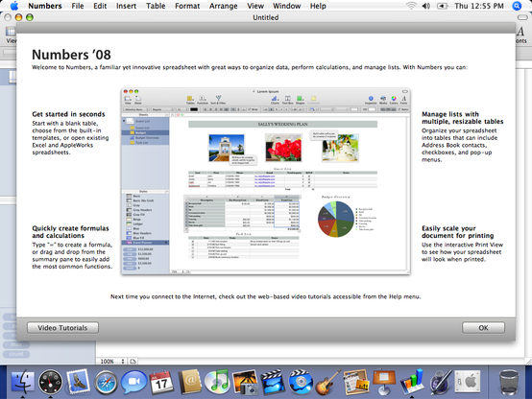Open the Format menu
Screen dimensions: 532x399
[187, 6]
